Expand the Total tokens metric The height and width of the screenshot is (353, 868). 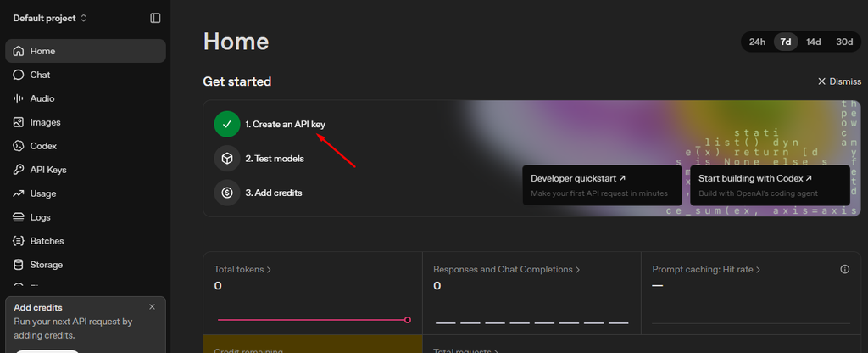(x=242, y=270)
